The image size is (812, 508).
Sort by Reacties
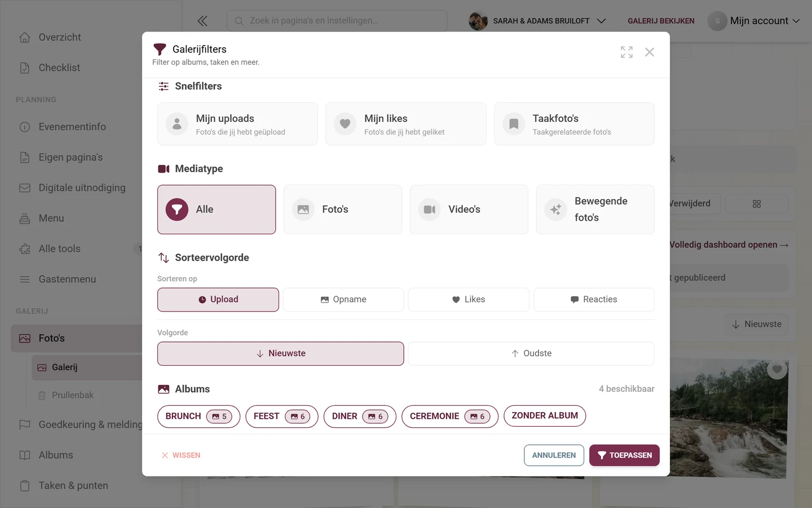click(594, 300)
